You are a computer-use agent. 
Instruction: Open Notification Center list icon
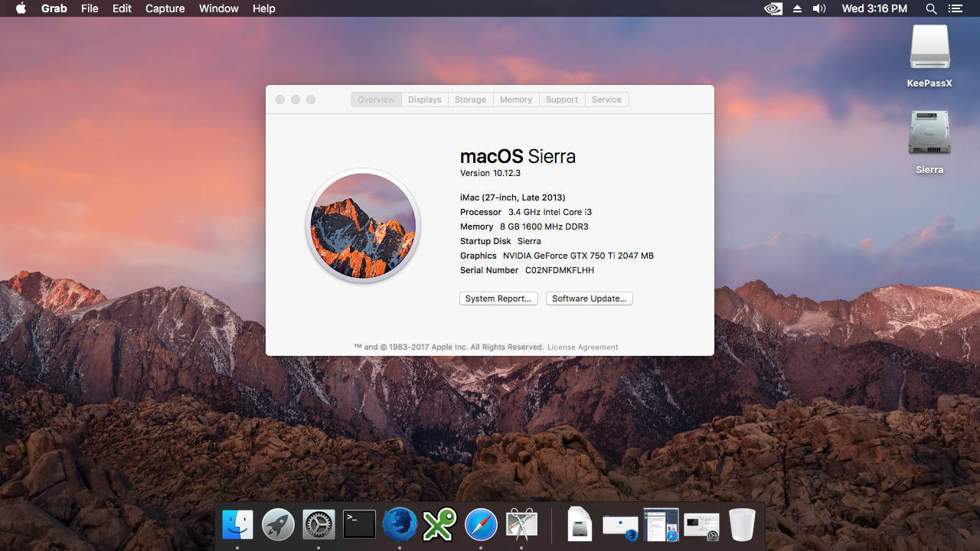955,8
